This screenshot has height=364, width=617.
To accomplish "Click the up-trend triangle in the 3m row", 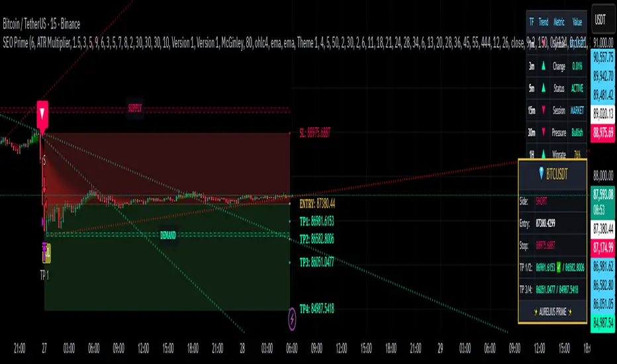I will point(544,66).
